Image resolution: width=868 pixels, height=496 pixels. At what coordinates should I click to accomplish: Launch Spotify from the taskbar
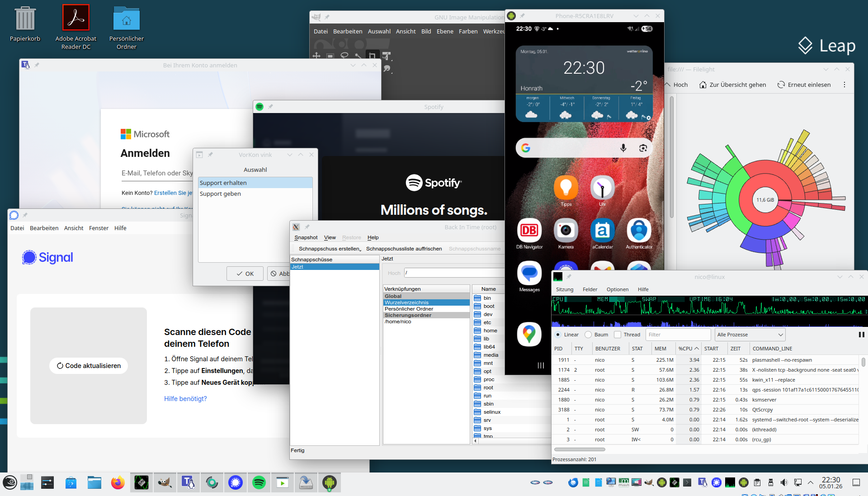(x=259, y=482)
